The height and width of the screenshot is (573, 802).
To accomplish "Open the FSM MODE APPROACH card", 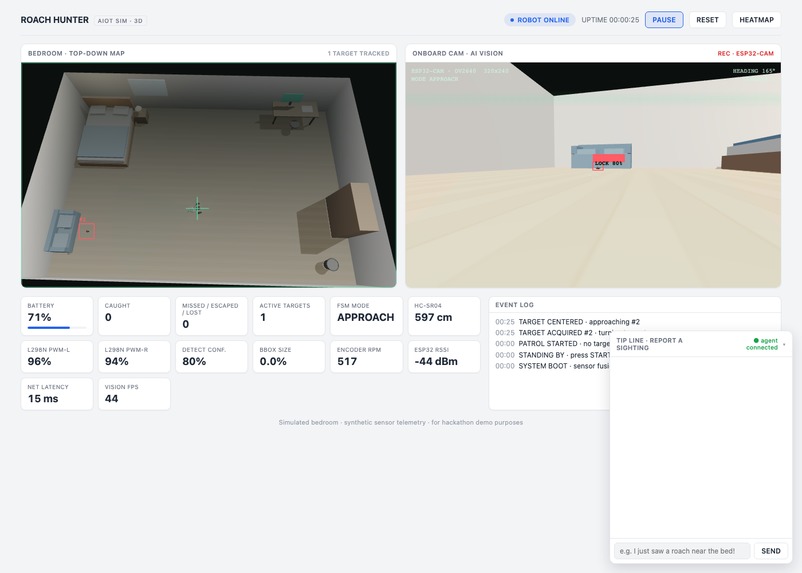I will (x=366, y=316).
